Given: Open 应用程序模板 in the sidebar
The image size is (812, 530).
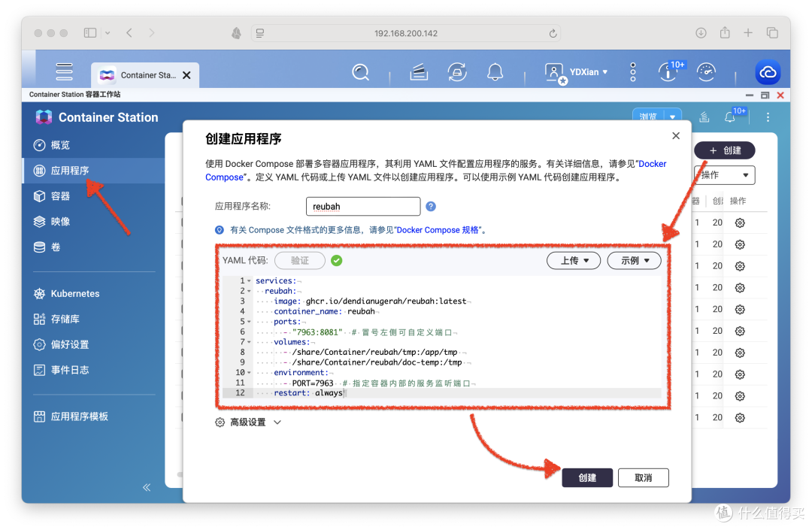Looking at the screenshot, I should point(93,416).
